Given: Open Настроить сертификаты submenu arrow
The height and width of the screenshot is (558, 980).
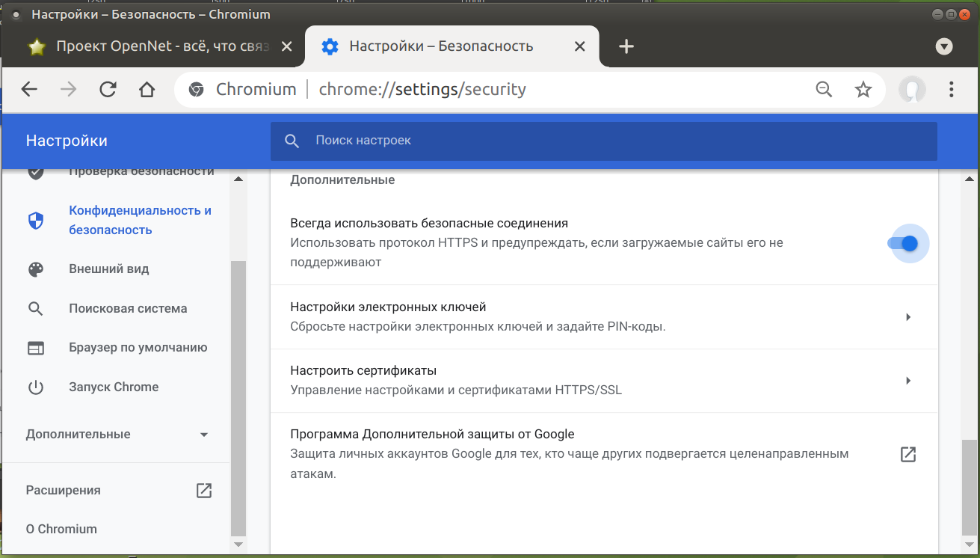Looking at the screenshot, I should coord(908,381).
